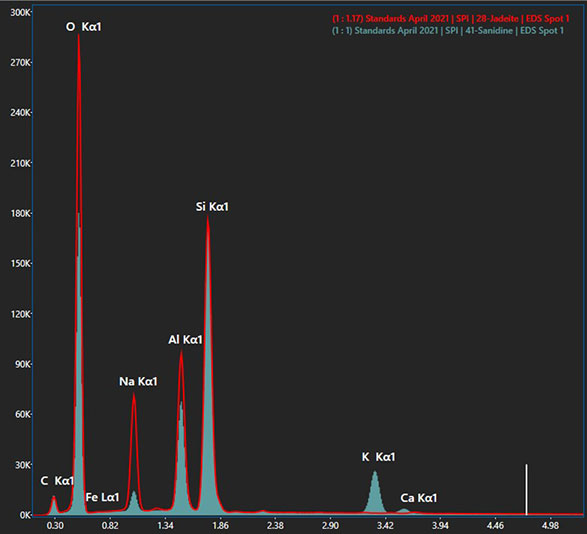Select the Si Kα1 peak label

click(x=212, y=207)
